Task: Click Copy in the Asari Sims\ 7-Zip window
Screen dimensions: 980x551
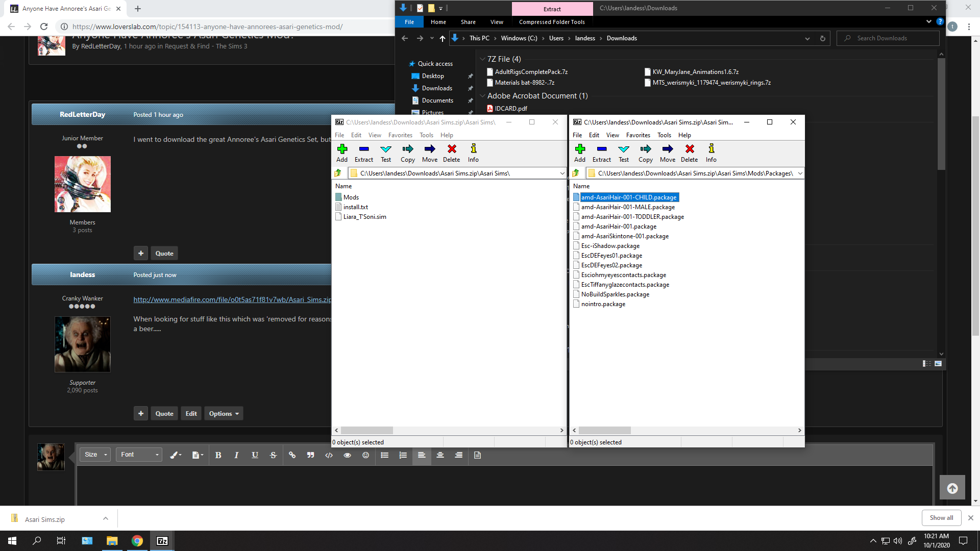Action: pyautogui.click(x=408, y=153)
